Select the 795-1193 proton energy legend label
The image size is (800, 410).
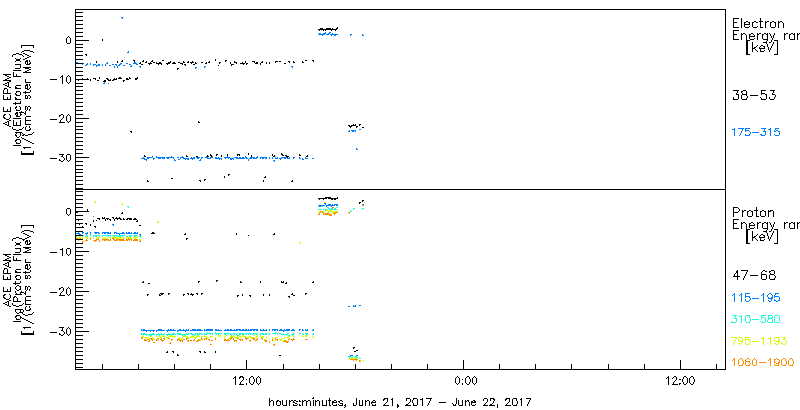tap(759, 341)
